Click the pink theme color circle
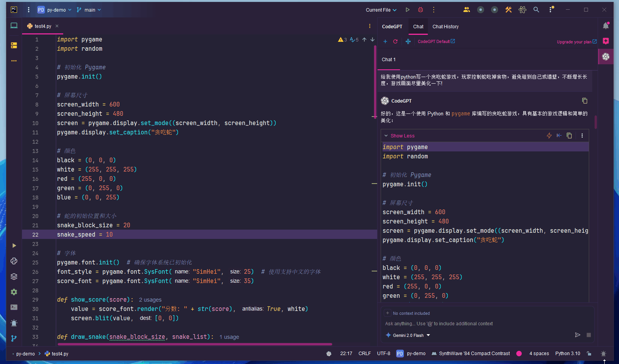Image resolution: width=619 pixels, height=364 pixels. click(519, 354)
